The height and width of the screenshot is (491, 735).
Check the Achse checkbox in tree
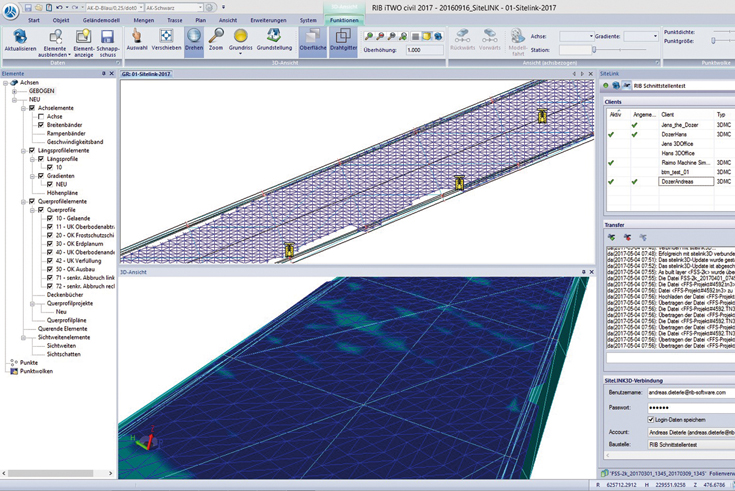pyautogui.click(x=40, y=116)
